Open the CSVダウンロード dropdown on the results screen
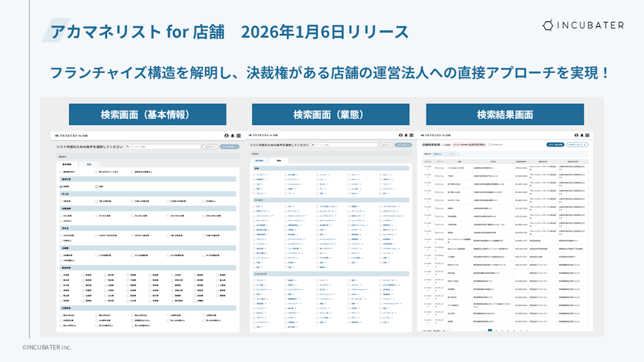The image size is (644, 362). coord(577,145)
